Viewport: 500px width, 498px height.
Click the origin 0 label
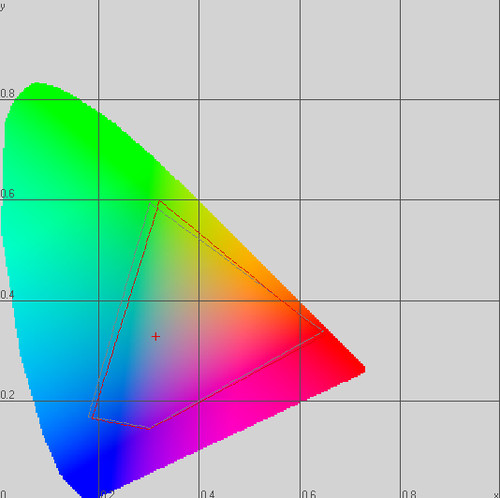pyautogui.click(x=3, y=494)
